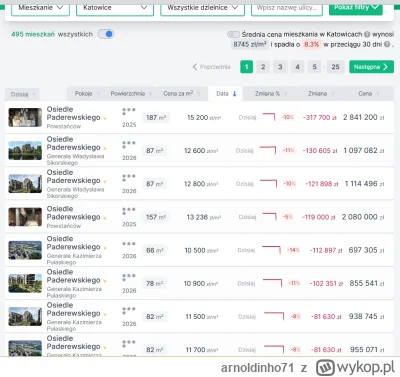
Task: Open thumbnail of 1 114 496 zł listing
Action: click(x=25, y=184)
